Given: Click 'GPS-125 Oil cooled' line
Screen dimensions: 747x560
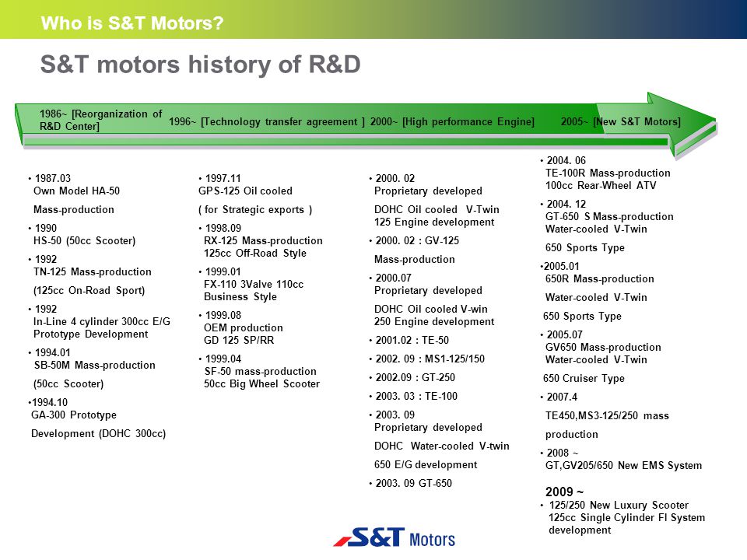Looking at the screenshot, I should [245, 191].
